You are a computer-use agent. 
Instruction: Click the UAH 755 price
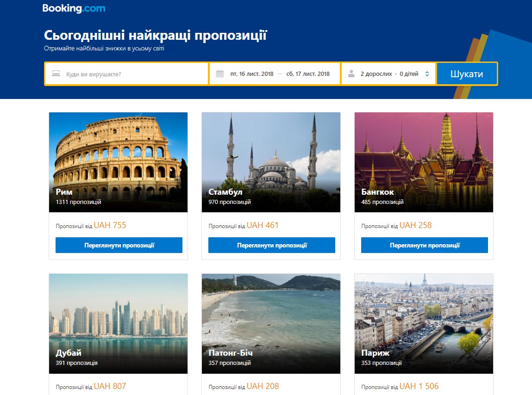pyautogui.click(x=110, y=225)
